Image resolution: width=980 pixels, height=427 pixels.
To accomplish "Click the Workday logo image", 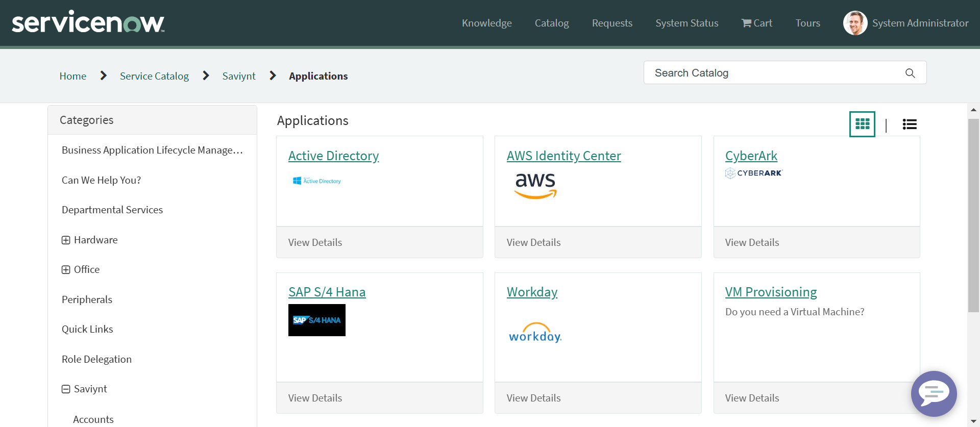I will pos(535,333).
